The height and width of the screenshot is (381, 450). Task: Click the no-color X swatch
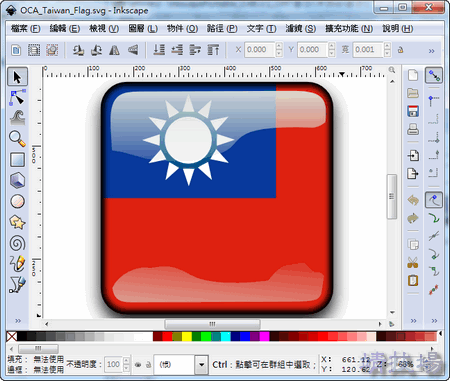point(12,336)
